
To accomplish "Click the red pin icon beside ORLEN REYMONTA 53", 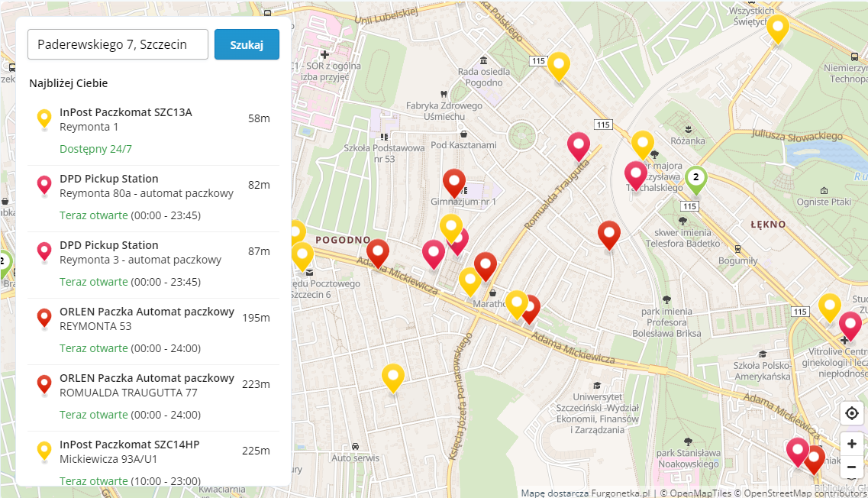I will pyautogui.click(x=44, y=318).
